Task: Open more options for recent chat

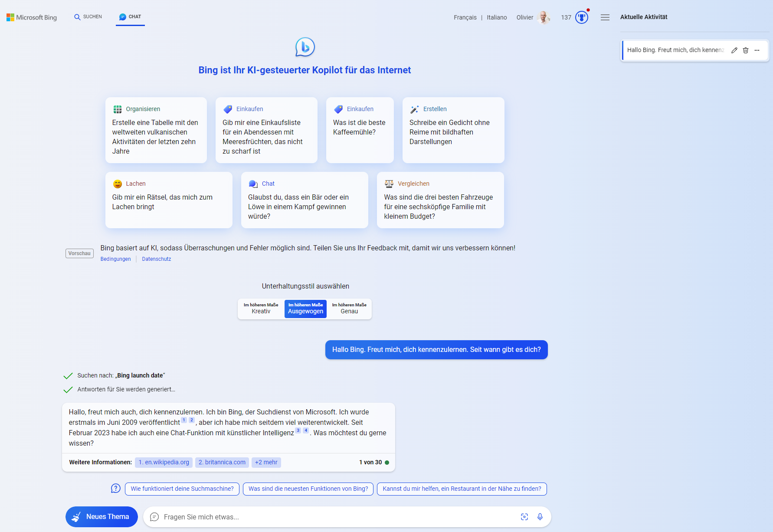Action: click(757, 50)
